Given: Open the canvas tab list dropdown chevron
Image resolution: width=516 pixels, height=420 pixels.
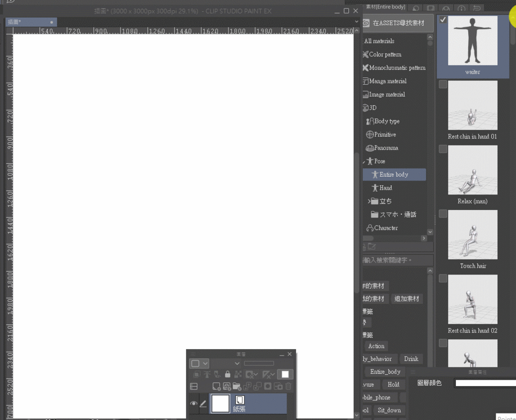Looking at the screenshot, I should (x=357, y=21).
